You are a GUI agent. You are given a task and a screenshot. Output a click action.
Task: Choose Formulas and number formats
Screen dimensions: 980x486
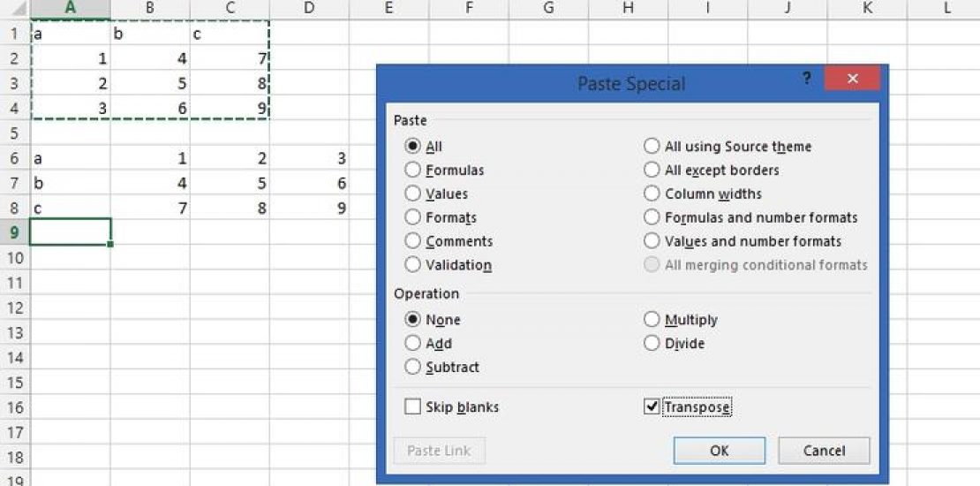click(x=652, y=217)
